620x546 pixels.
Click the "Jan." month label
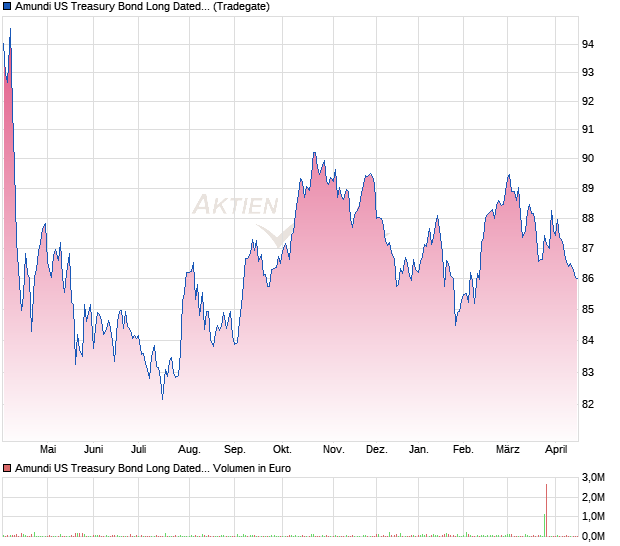coord(418,450)
